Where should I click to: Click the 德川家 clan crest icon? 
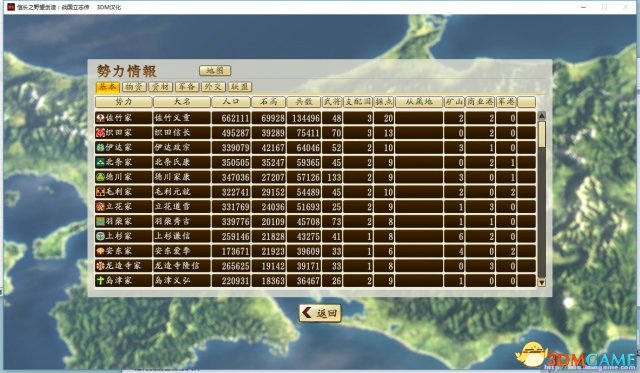pos(100,177)
